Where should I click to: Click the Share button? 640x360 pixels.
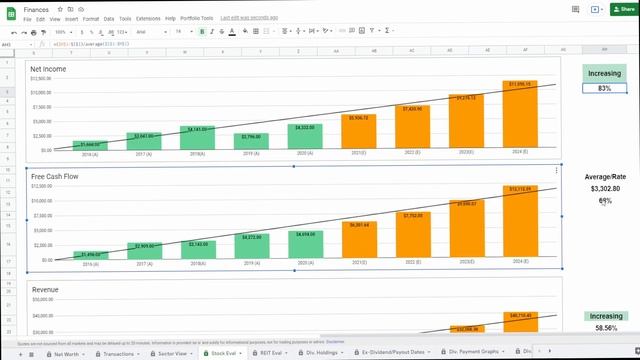pyautogui.click(x=624, y=9)
